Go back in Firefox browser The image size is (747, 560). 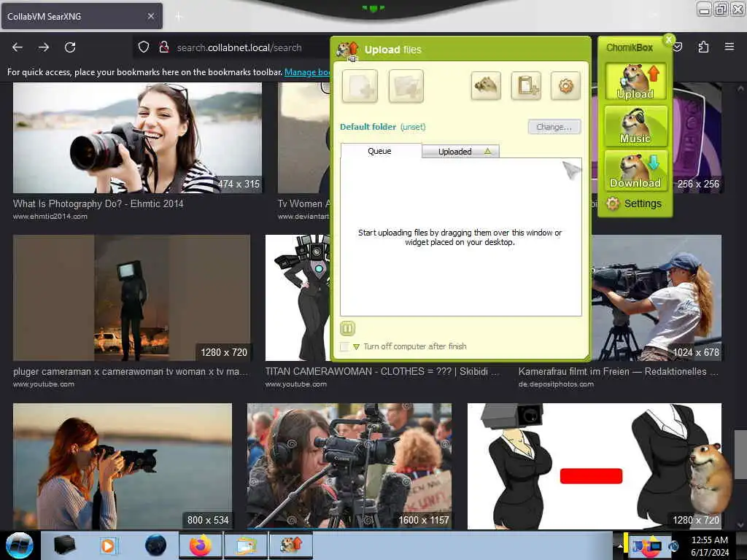(18, 47)
